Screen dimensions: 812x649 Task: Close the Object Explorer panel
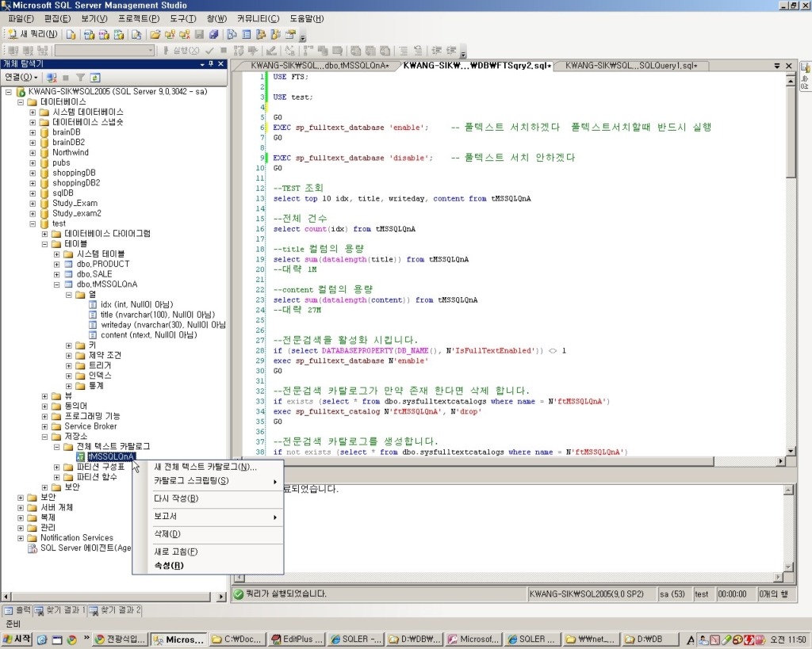(221, 63)
